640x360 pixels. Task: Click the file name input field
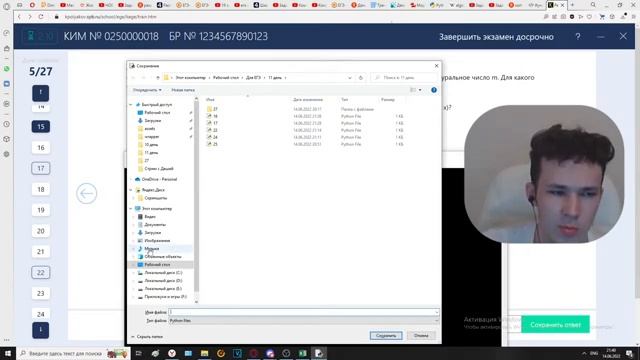301,312
